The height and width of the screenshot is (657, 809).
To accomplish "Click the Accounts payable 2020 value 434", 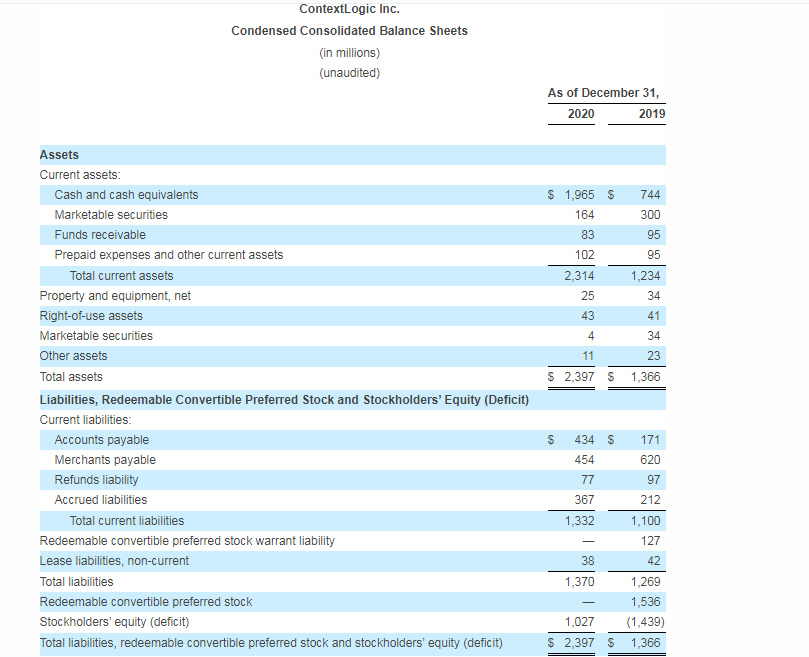I will point(585,440).
